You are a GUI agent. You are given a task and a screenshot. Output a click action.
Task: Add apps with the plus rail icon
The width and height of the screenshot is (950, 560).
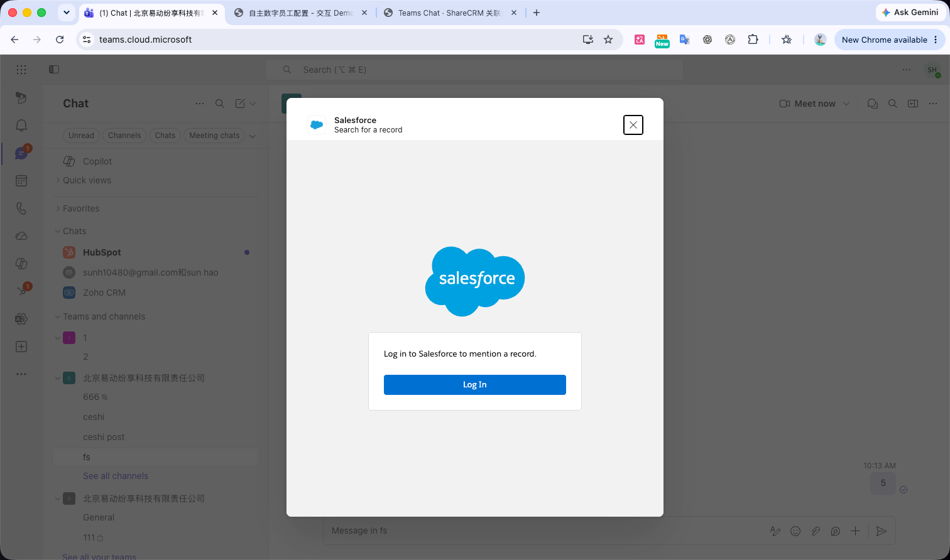[21, 347]
